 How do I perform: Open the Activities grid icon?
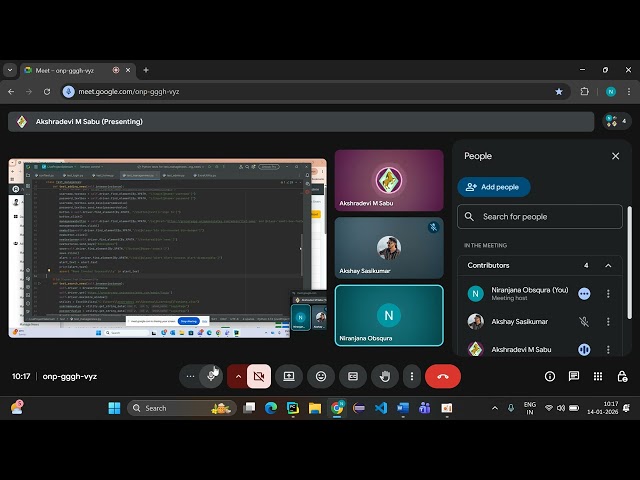pos(598,376)
